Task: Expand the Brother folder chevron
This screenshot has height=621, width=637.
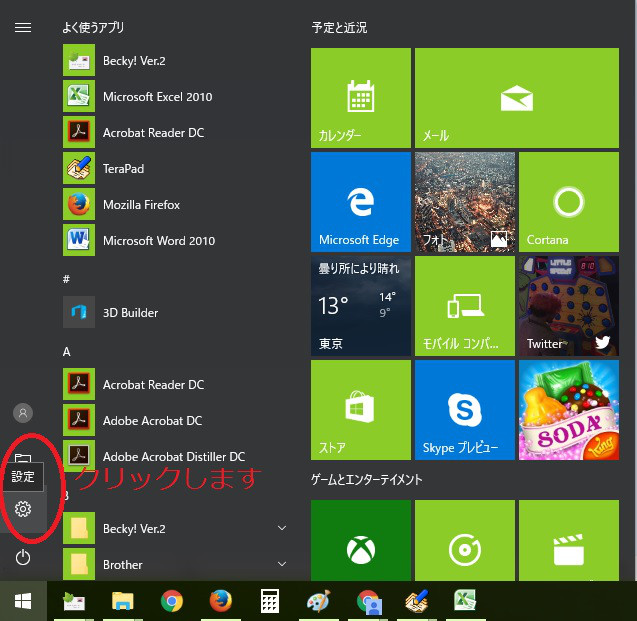Action: coord(282,564)
